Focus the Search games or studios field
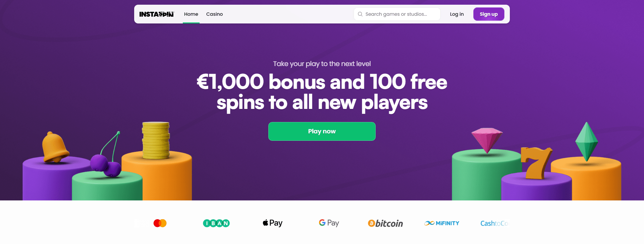Screen dimensions: 644x244 tap(399, 14)
